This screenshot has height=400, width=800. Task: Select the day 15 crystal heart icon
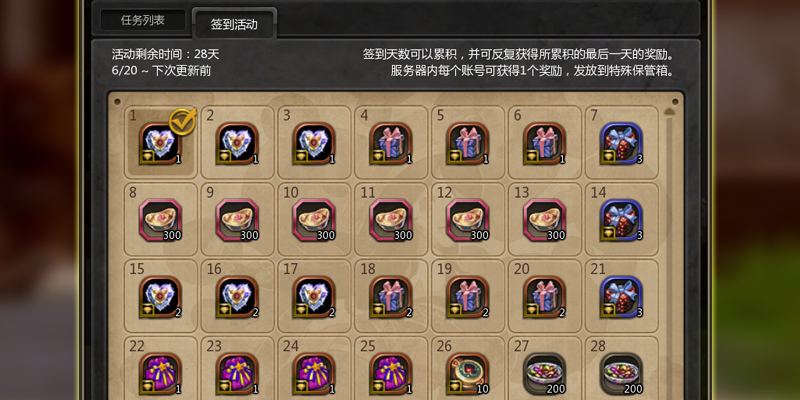(x=161, y=297)
